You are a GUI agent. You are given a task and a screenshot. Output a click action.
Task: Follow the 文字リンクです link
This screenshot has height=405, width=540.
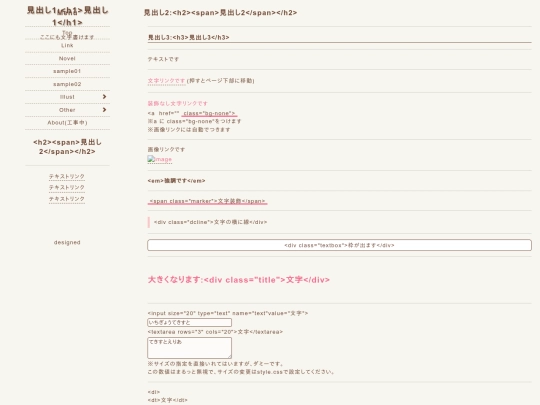pyautogui.click(x=167, y=81)
